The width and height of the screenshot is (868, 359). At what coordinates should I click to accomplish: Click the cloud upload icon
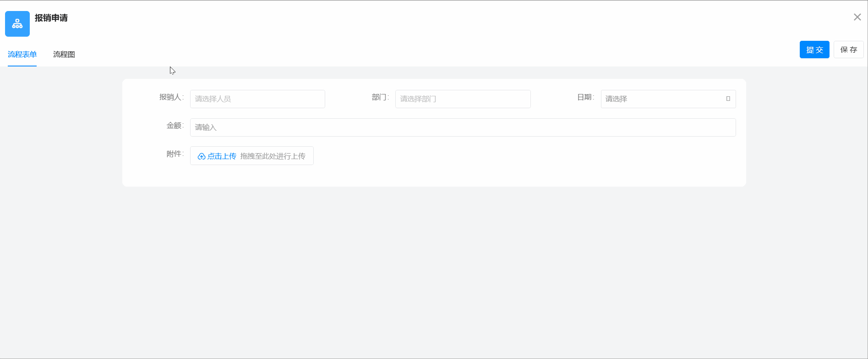(x=201, y=156)
